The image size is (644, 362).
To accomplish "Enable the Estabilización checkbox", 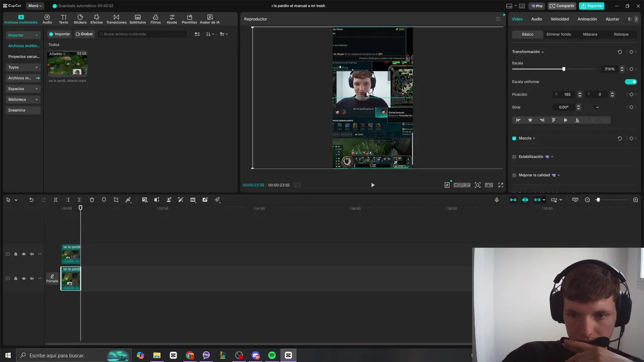I will point(514,157).
